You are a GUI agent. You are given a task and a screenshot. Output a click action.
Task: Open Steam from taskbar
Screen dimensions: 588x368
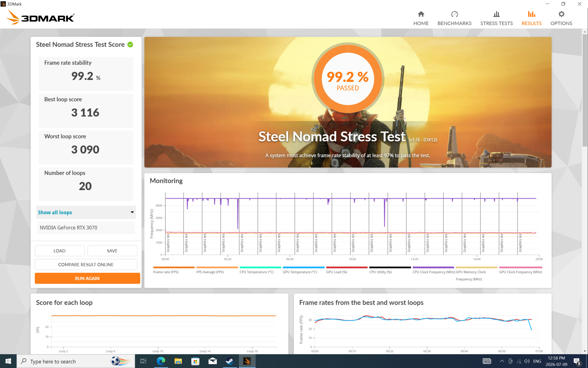[230, 361]
